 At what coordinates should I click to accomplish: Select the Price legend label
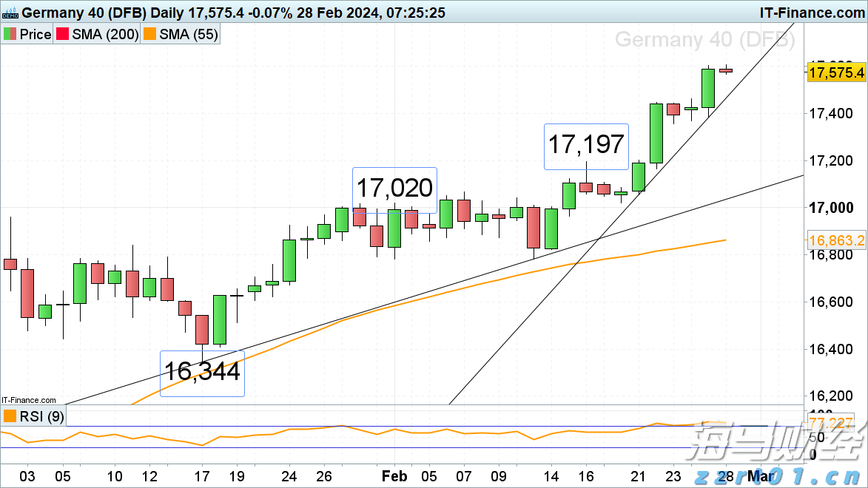(x=35, y=34)
